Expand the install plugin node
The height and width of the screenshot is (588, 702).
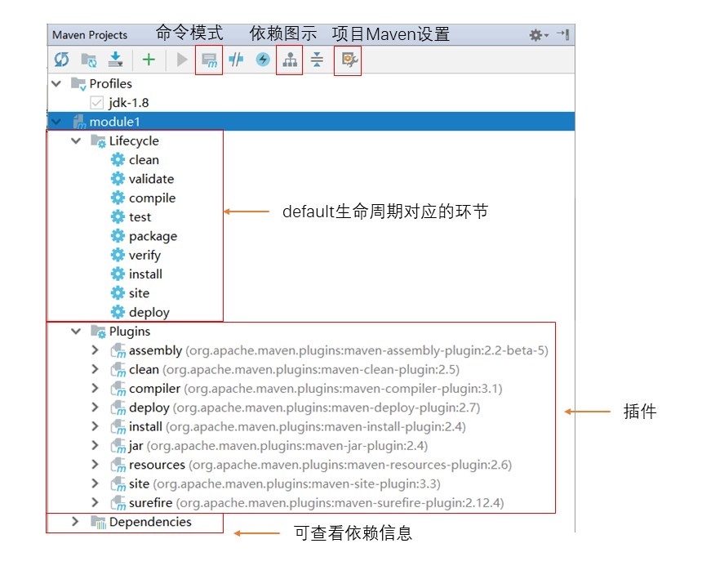coord(95,426)
